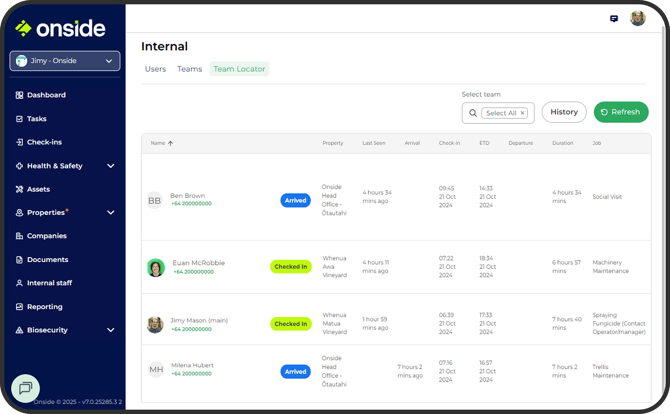The height and width of the screenshot is (414, 670).
Task: Open the chat bubble widget icon
Action: pos(26,388)
